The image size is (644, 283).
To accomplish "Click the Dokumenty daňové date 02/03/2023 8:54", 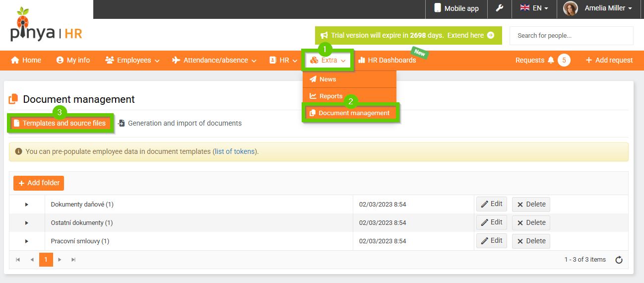I will (383, 205).
